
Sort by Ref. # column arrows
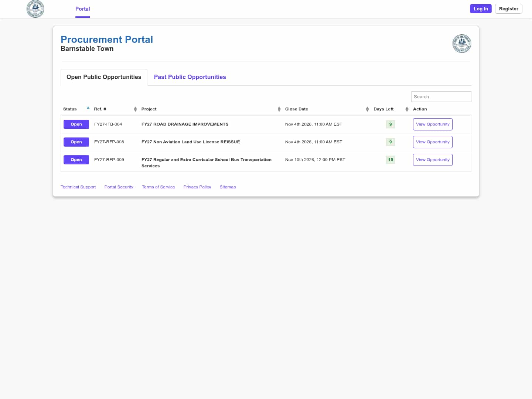(x=135, y=109)
